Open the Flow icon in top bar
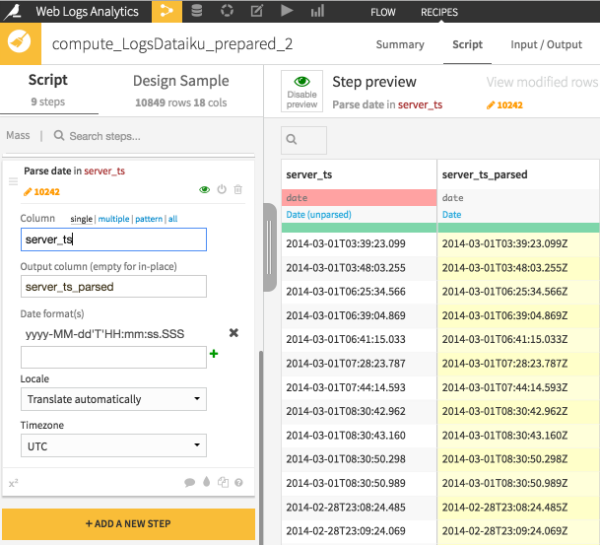 tap(167, 11)
